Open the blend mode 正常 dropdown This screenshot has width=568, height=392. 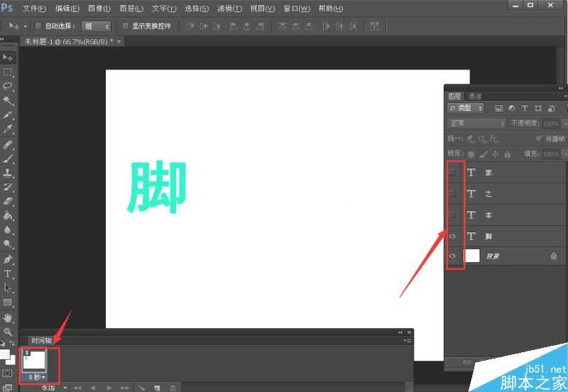tap(476, 124)
